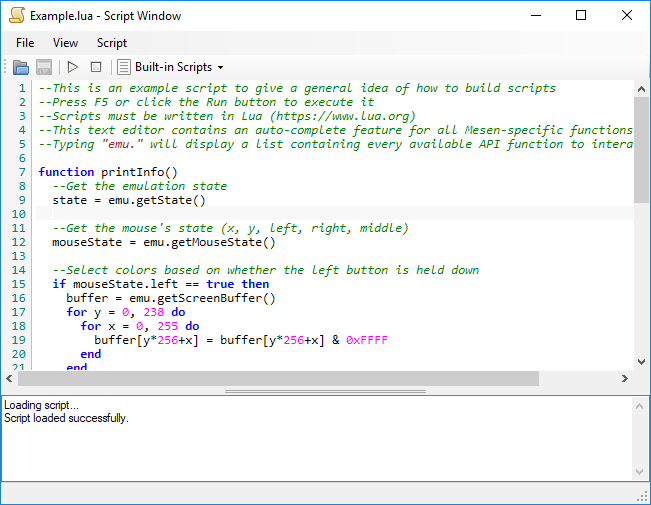This screenshot has height=505, width=651.
Task: Click the Built-in Scripts list icon
Action: pos(123,67)
